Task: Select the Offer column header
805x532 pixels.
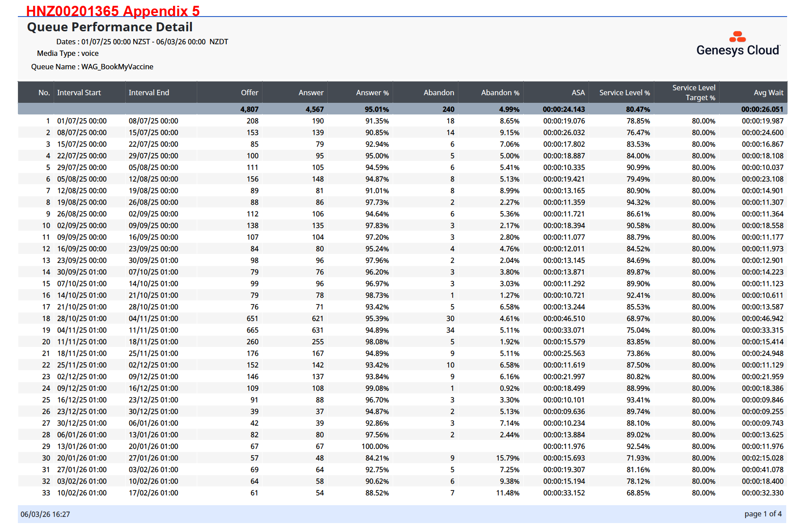Action: (x=250, y=93)
